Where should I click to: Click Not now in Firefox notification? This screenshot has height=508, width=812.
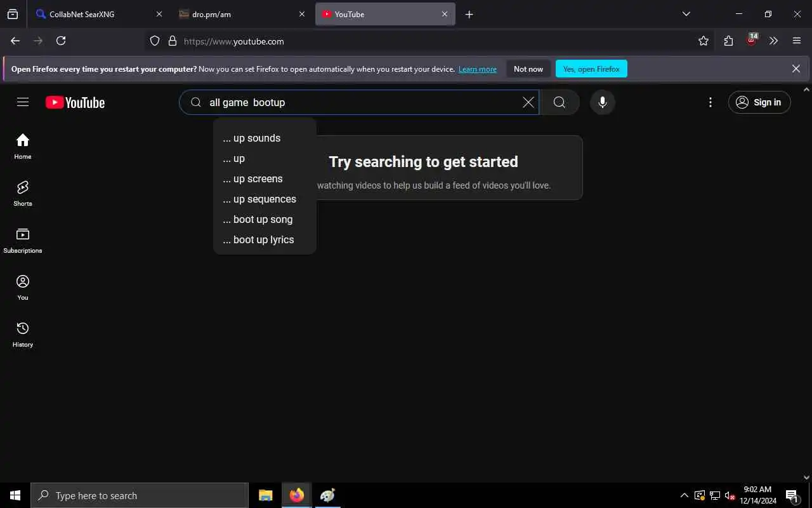[x=528, y=69]
